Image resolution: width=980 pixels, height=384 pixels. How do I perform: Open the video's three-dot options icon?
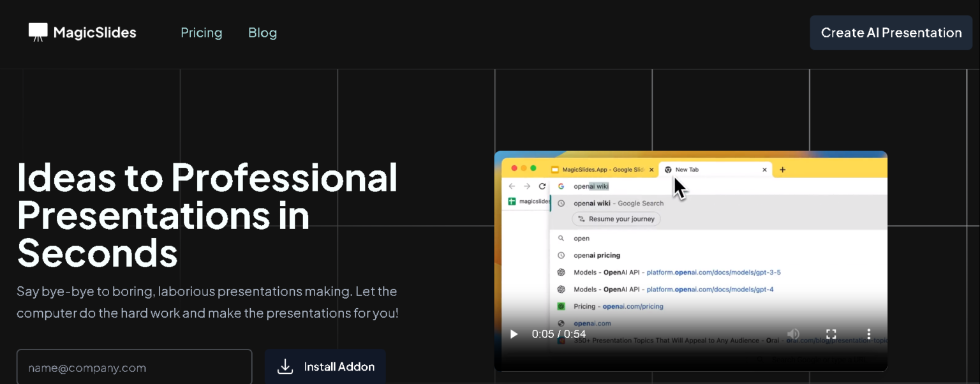tap(868, 334)
